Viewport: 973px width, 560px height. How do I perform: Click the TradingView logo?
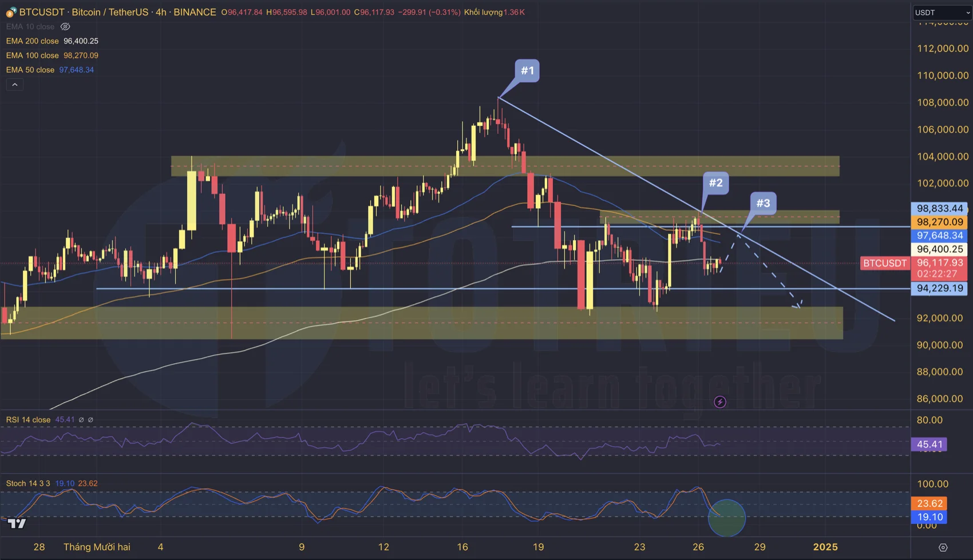pyautogui.click(x=17, y=523)
